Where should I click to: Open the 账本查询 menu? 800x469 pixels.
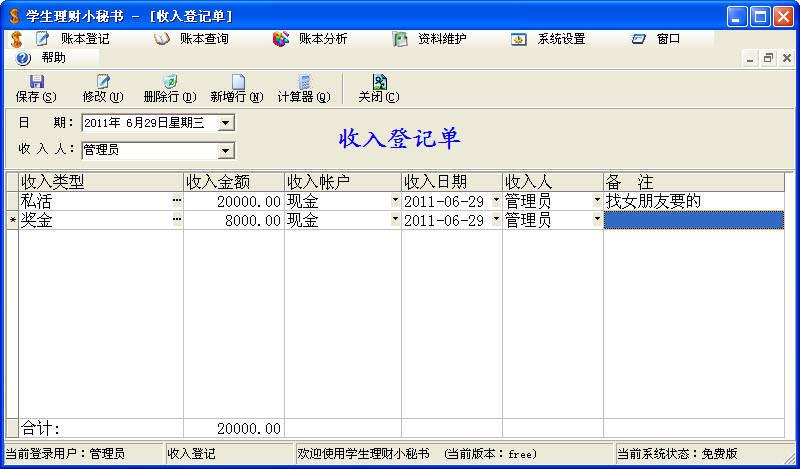click(x=204, y=39)
